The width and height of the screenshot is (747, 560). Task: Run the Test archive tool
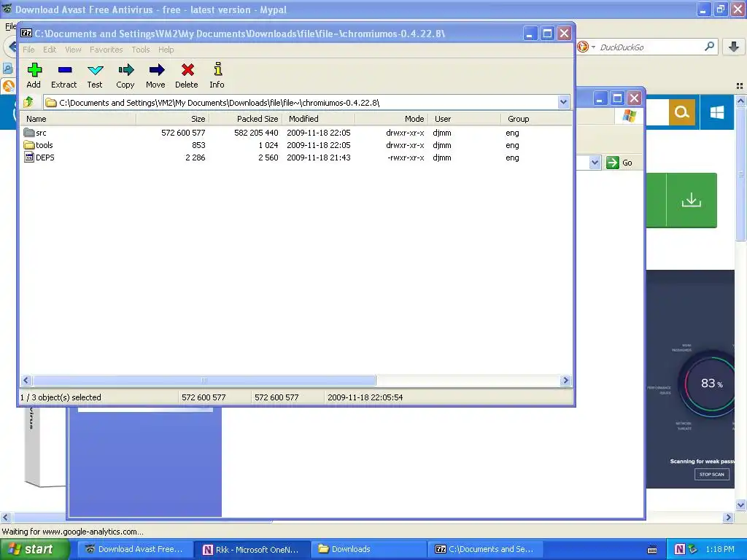pyautogui.click(x=95, y=71)
